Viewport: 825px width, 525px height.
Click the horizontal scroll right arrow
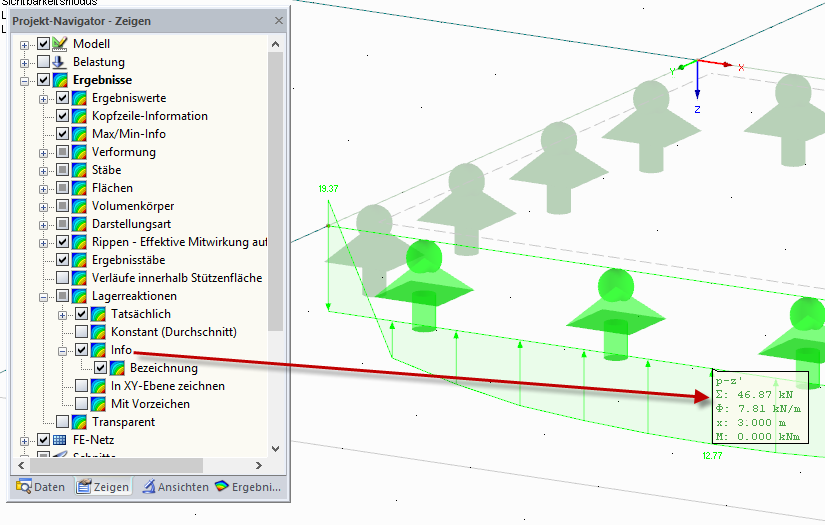tap(258, 465)
